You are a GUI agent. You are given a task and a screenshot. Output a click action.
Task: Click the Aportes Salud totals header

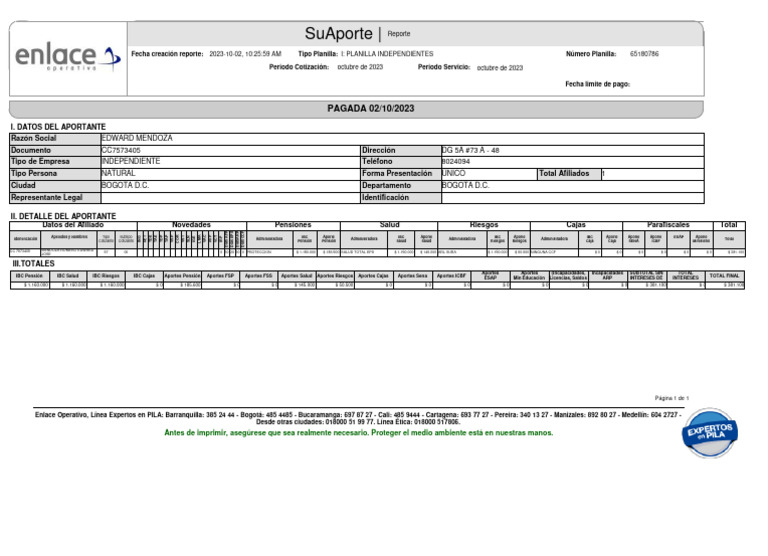point(297,276)
